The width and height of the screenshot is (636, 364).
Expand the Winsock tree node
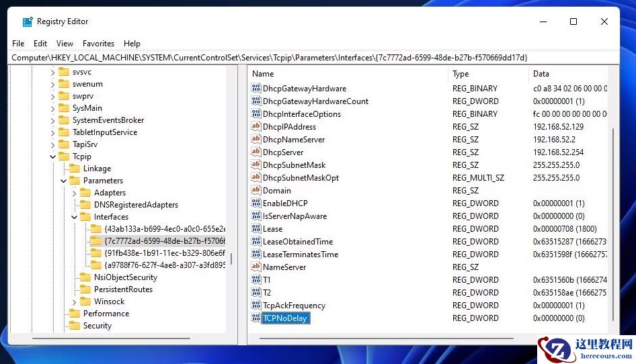pyautogui.click(x=74, y=302)
